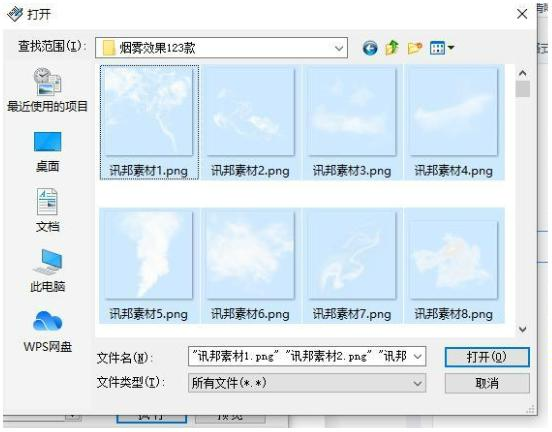The width and height of the screenshot is (552, 432).
Task: Close the 打开 dialog
Action: (522, 14)
